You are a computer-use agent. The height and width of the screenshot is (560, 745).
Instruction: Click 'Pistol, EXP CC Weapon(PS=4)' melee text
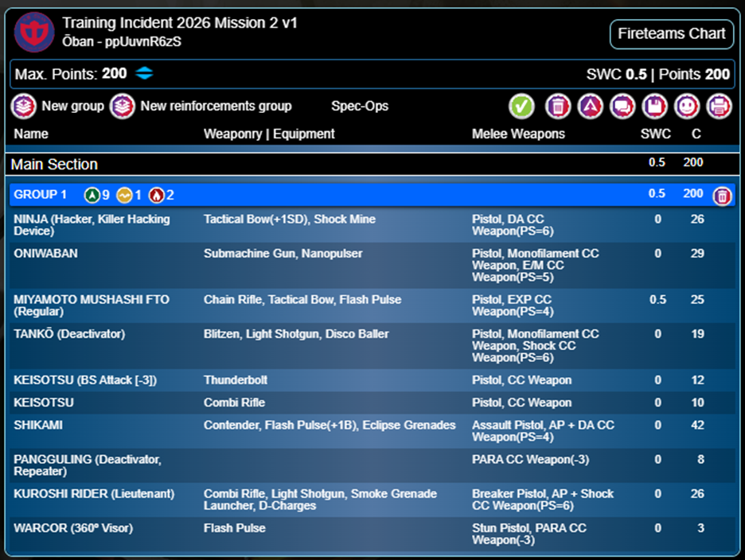click(513, 306)
